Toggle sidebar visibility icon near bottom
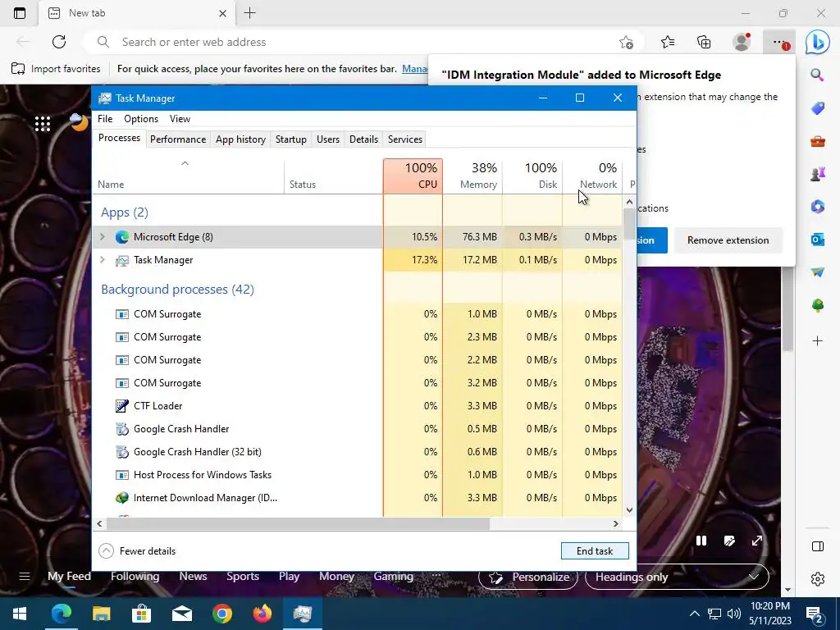Image resolution: width=840 pixels, height=630 pixels. click(x=818, y=546)
